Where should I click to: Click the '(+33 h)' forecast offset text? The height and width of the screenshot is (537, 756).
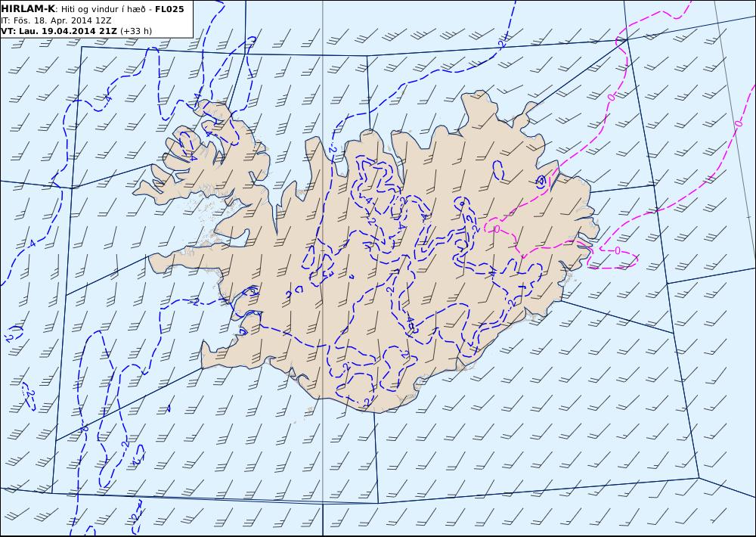[x=136, y=31]
